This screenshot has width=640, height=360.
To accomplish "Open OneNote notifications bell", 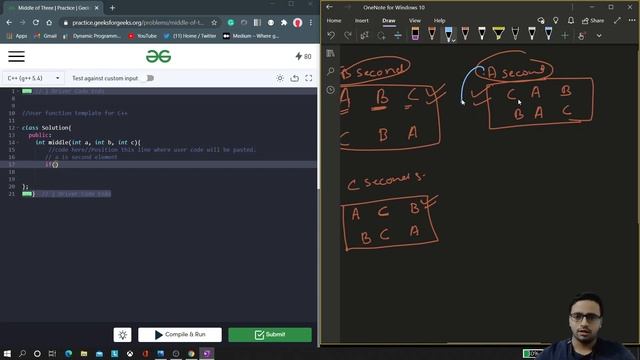I will [571, 20].
